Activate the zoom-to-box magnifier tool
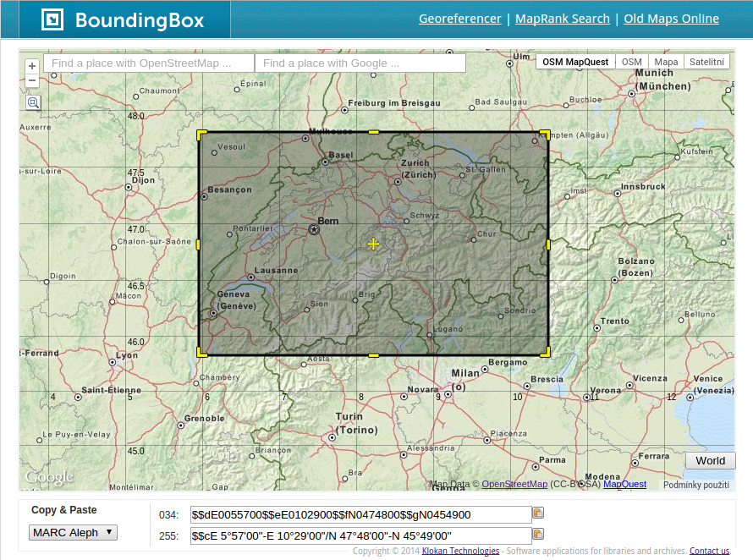The height and width of the screenshot is (560, 753). click(x=33, y=102)
